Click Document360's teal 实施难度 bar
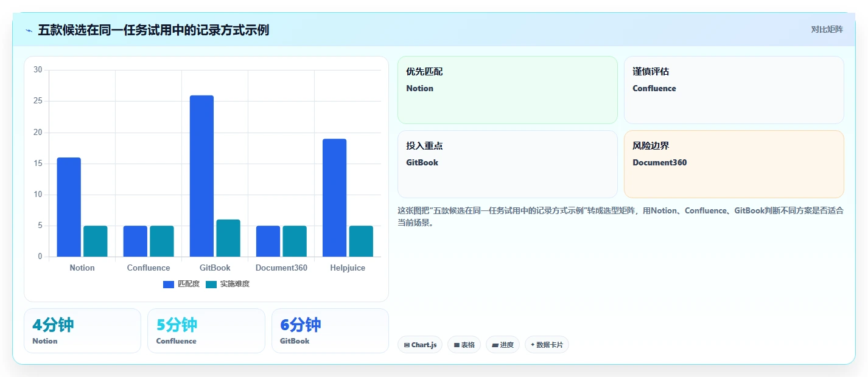868x377 pixels. coord(295,241)
